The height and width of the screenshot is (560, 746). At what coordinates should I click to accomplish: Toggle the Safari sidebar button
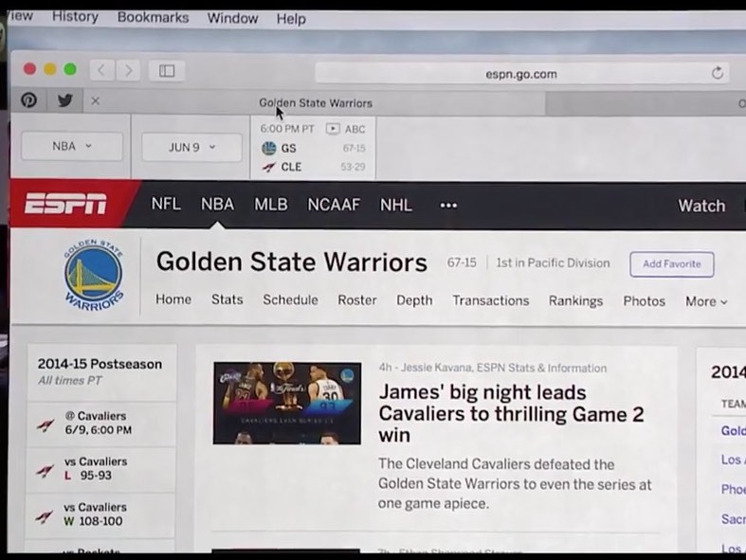(167, 71)
